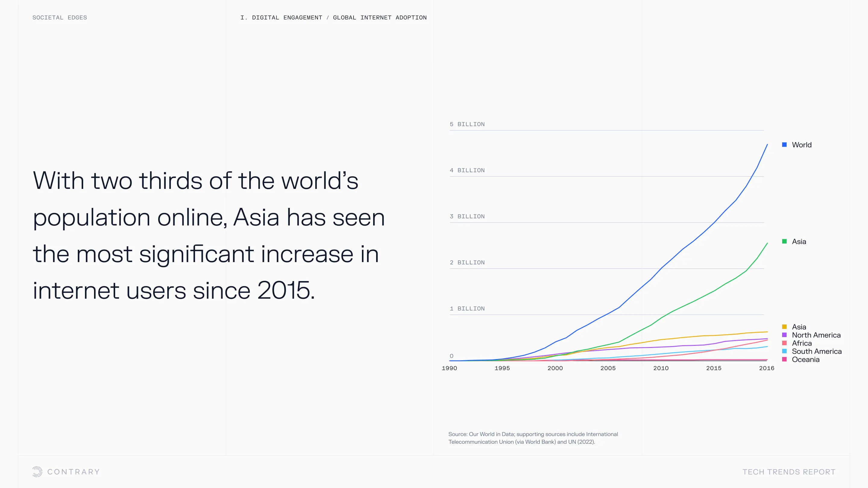Click the 2016 x-axis year label
Viewport: 868px width, 488px height.
(x=766, y=368)
